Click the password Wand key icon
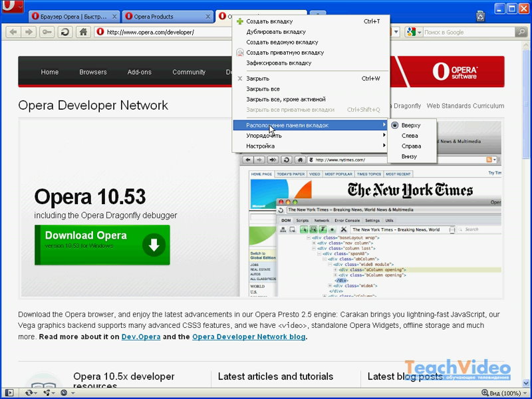 47,32
